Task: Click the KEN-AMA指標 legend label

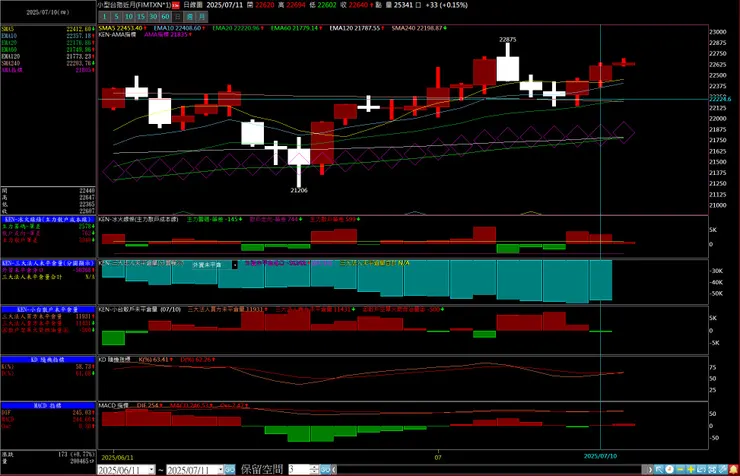Action: click(x=117, y=34)
